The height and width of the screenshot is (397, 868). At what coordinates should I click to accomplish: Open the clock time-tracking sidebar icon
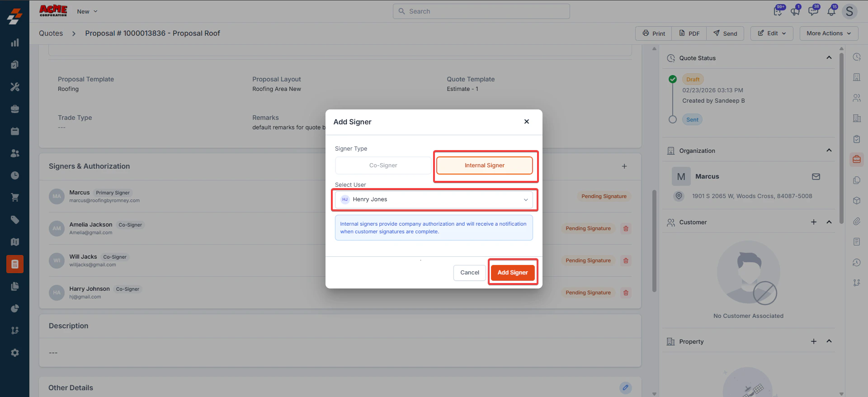[x=15, y=175]
